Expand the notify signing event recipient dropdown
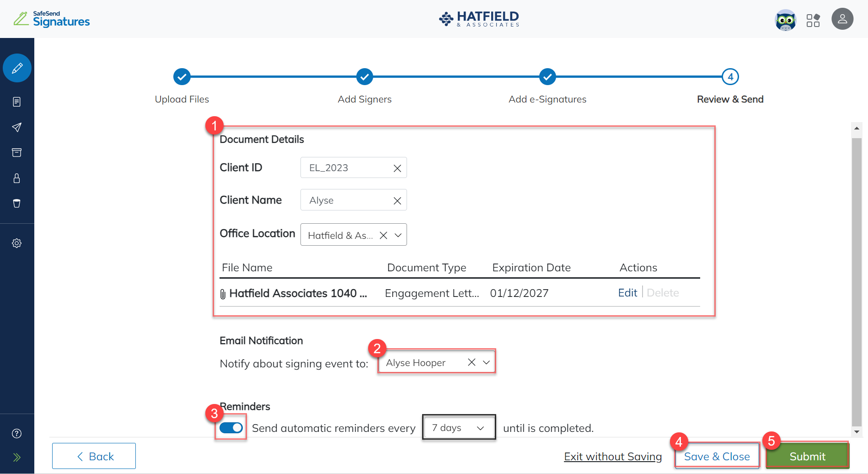Viewport: 868px width, 474px height. (486, 362)
